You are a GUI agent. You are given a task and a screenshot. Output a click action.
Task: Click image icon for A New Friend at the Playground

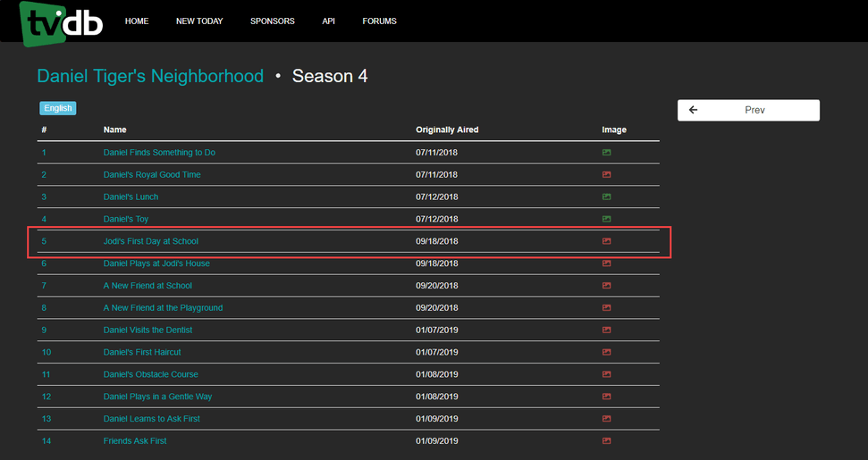pos(607,307)
